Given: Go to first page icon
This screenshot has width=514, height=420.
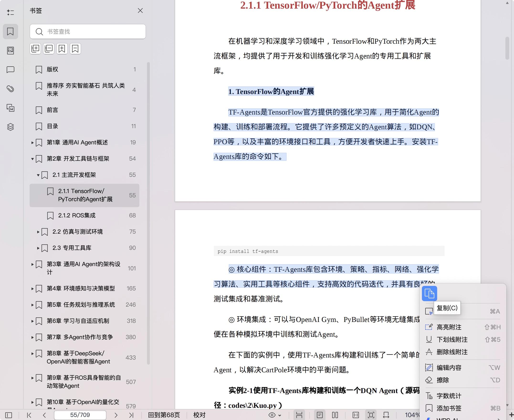Looking at the screenshot, I should click(x=29, y=415).
